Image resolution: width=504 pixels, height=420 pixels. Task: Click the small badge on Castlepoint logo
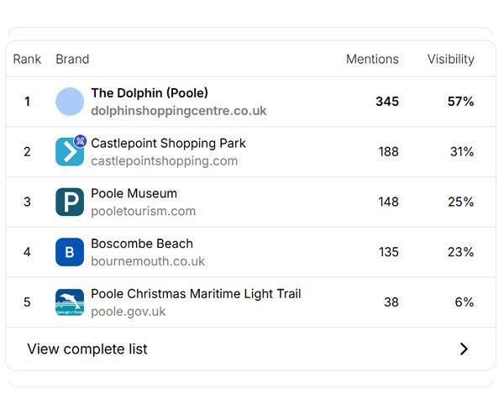pyautogui.click(x=81, y=141)
